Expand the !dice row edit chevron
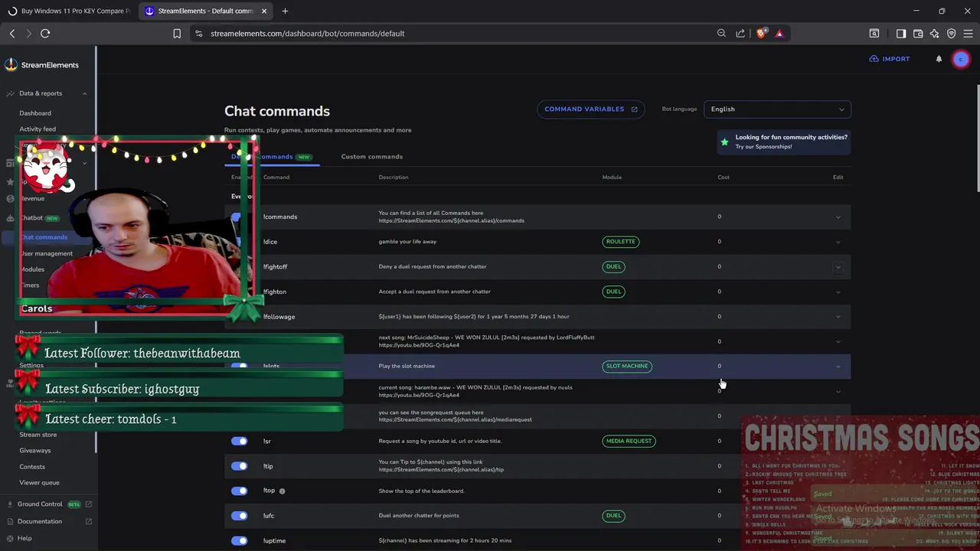 click(x=838, y=242)
